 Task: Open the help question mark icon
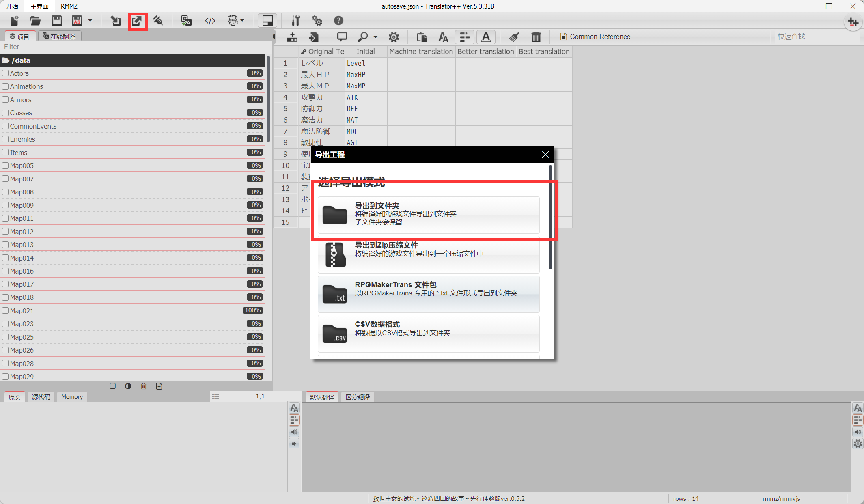click(x=338, y=21)
